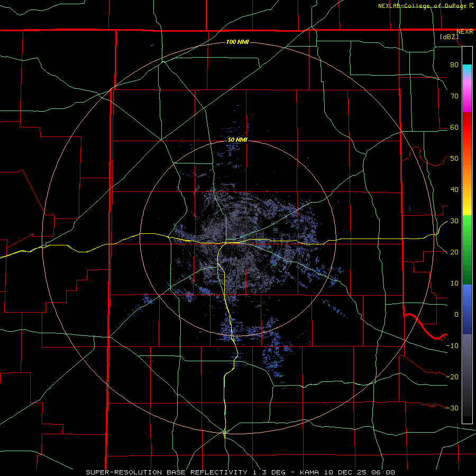The image size is (476, 476).
Task: Click the KAMA station identifier in footer
Action: 309,472
